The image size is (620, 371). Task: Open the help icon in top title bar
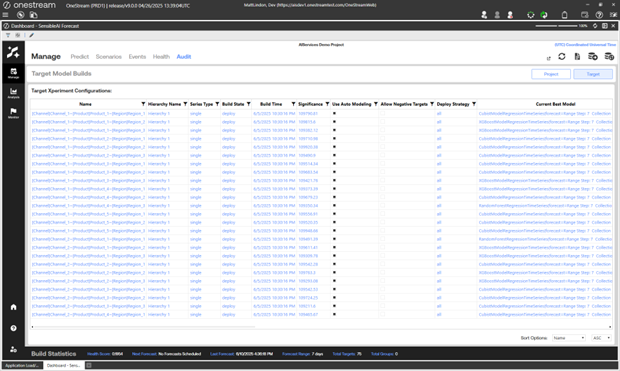[x=599, y=15]
